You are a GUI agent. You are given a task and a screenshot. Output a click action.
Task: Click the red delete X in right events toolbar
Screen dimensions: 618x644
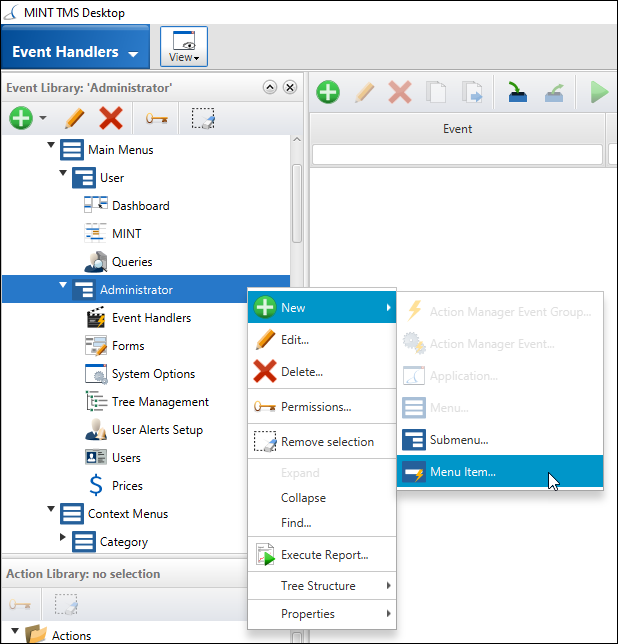400,92
